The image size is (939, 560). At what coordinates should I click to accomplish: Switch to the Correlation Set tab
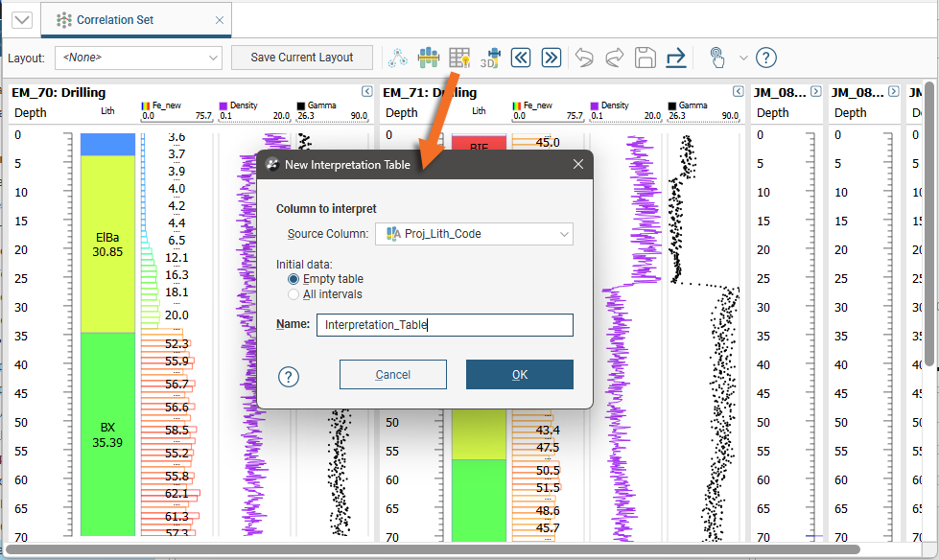(114, 20)
